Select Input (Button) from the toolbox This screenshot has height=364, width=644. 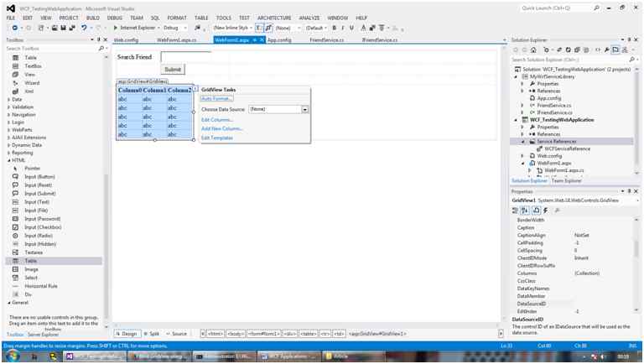(x=39, y=177)
